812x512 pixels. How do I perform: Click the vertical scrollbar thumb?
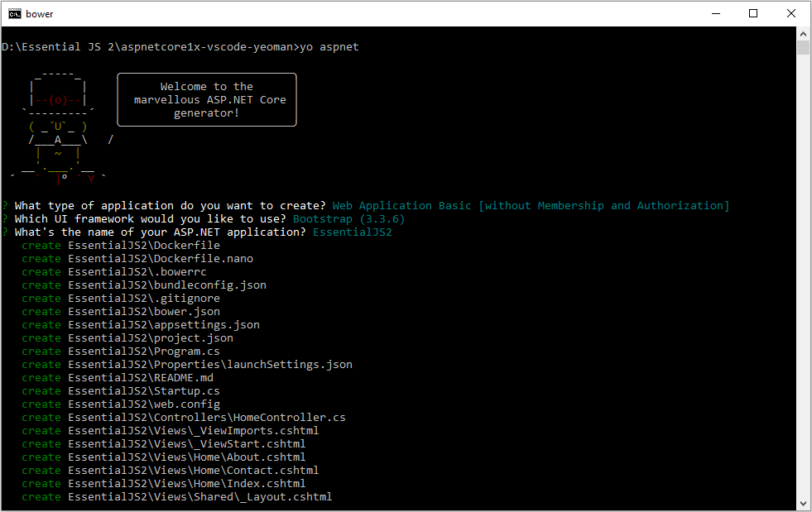click(803, 48)
